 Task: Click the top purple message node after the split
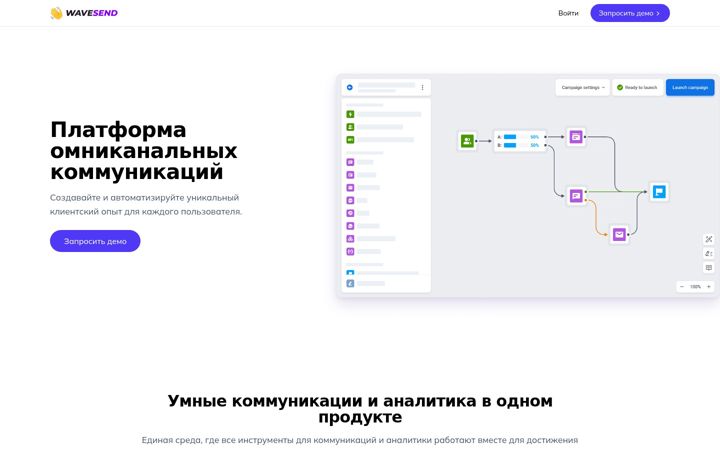point(576,137)
